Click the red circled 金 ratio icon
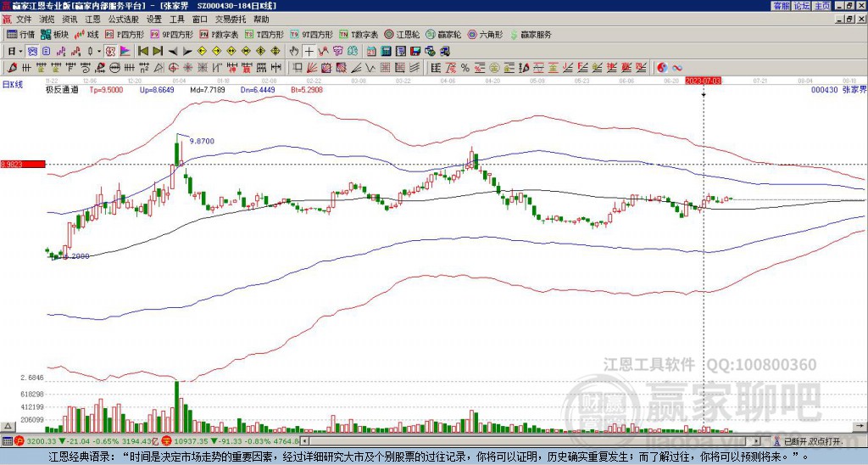868x465 pixels. point(494,68)
